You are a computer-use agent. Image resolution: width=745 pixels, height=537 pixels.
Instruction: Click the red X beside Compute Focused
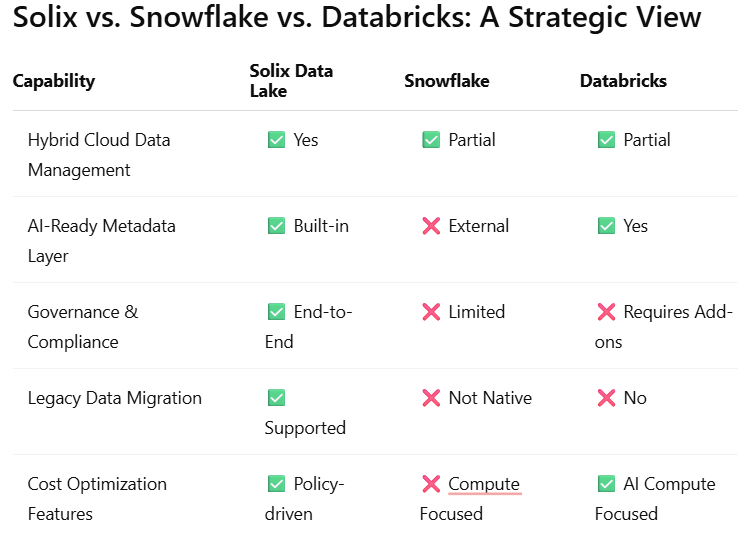coord(431,484)
